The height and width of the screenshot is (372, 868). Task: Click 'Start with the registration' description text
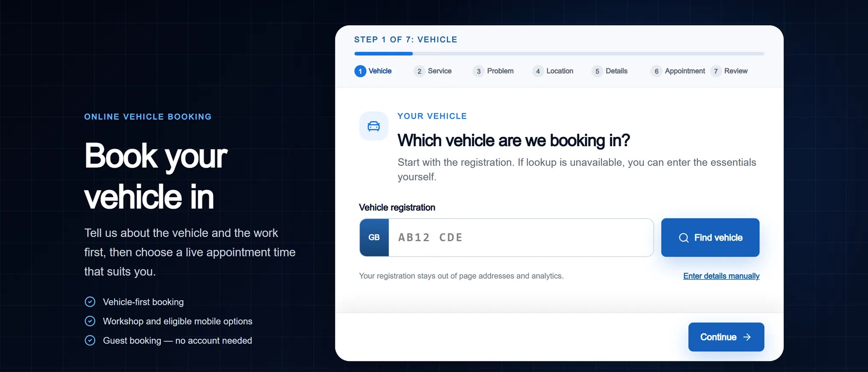point(577,170)
